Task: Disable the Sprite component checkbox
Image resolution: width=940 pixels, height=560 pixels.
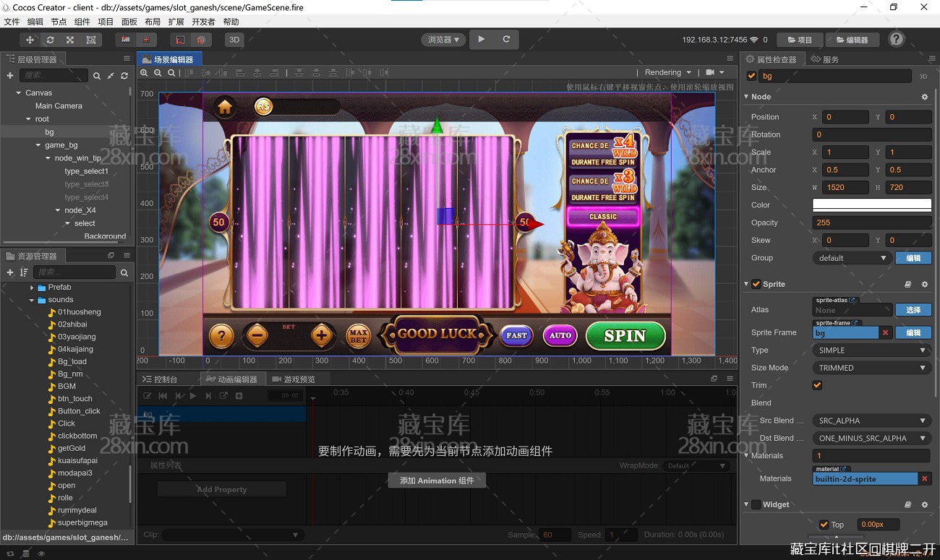Action: (x=756, y=284)
